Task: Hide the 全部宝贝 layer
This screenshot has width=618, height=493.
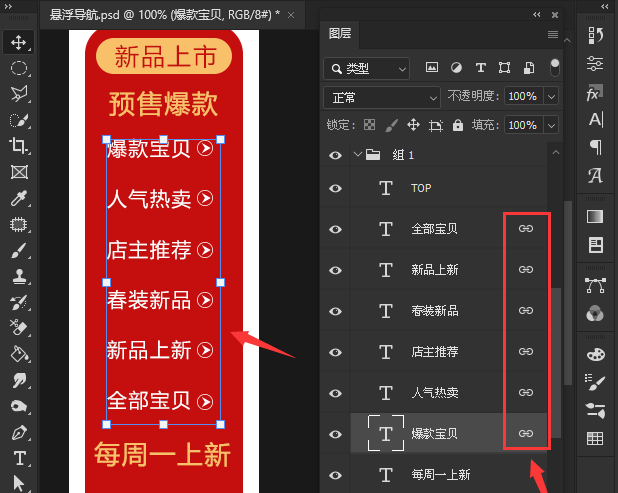Action: 335,229
